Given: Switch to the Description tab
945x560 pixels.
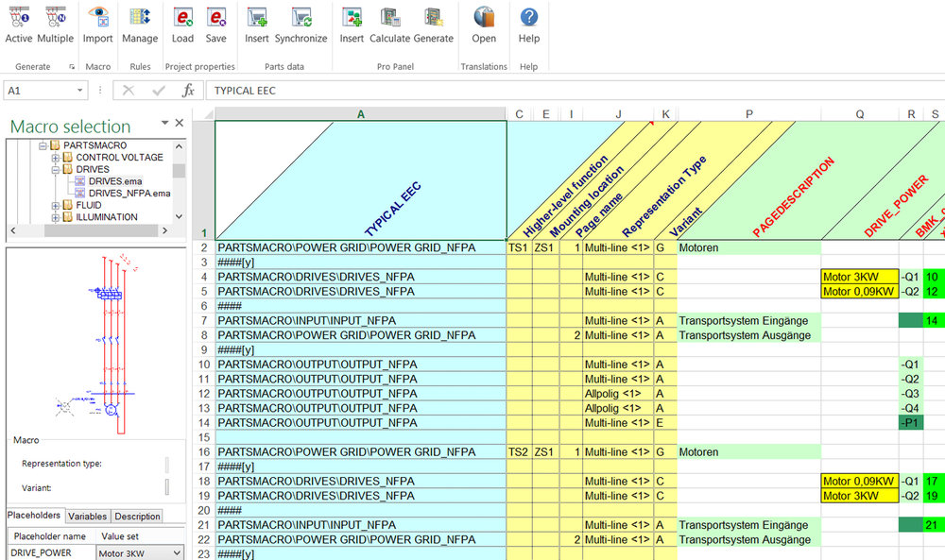Looking at the screenshot, I should point(135,516).
